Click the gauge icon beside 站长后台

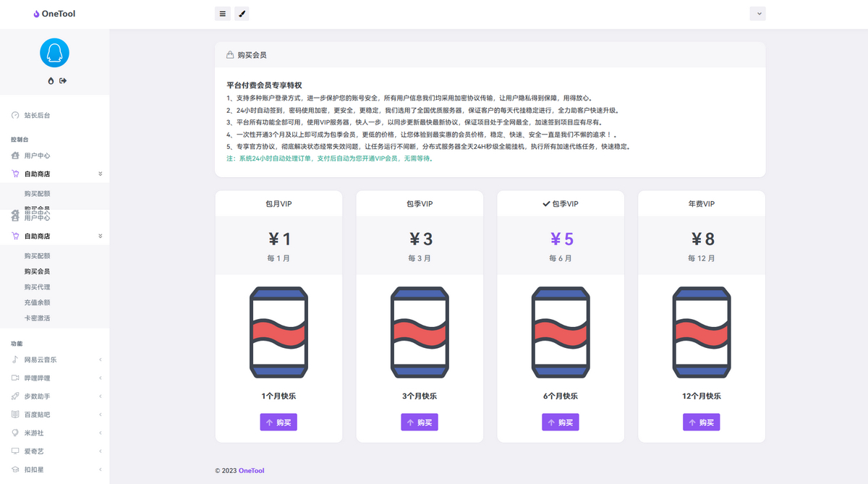click(15, 115)
